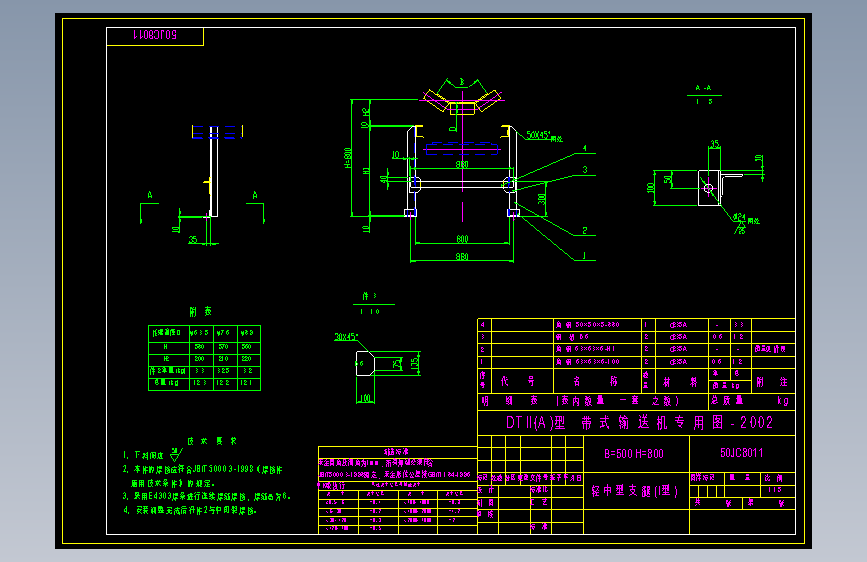Select the 1:15 scale value in title block
Viewport: 867px width, 562px height.
774,490
